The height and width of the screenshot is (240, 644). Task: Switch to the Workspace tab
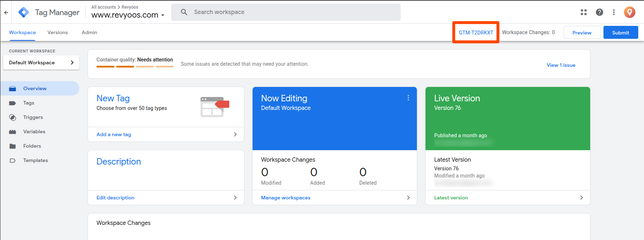tap(22, 32)
